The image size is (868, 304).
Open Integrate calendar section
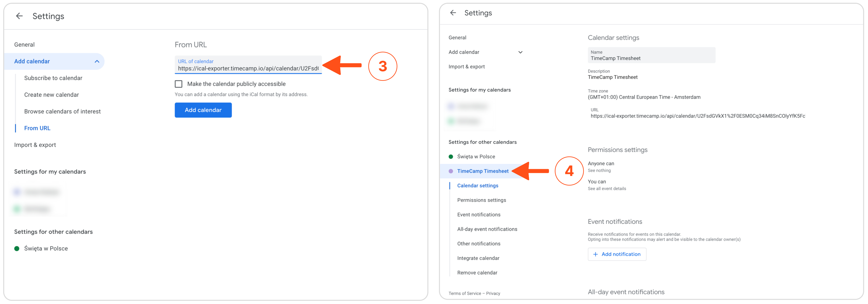tap(478, 258)
